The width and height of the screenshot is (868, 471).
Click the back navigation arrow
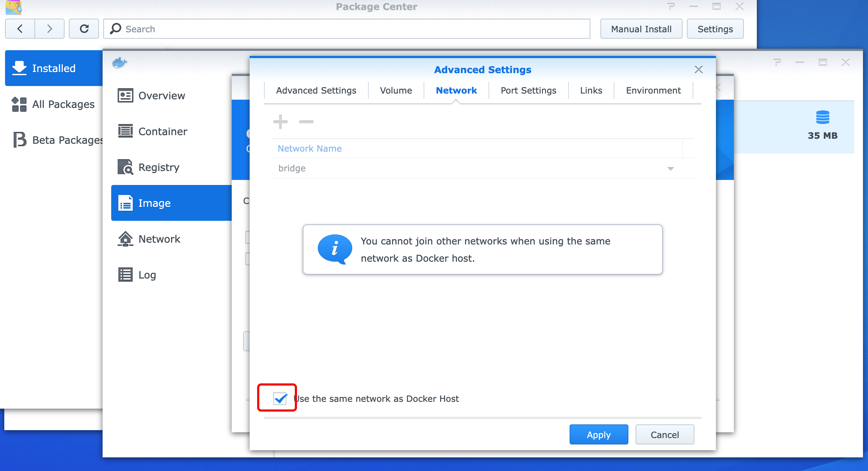[x=20, y=29]
